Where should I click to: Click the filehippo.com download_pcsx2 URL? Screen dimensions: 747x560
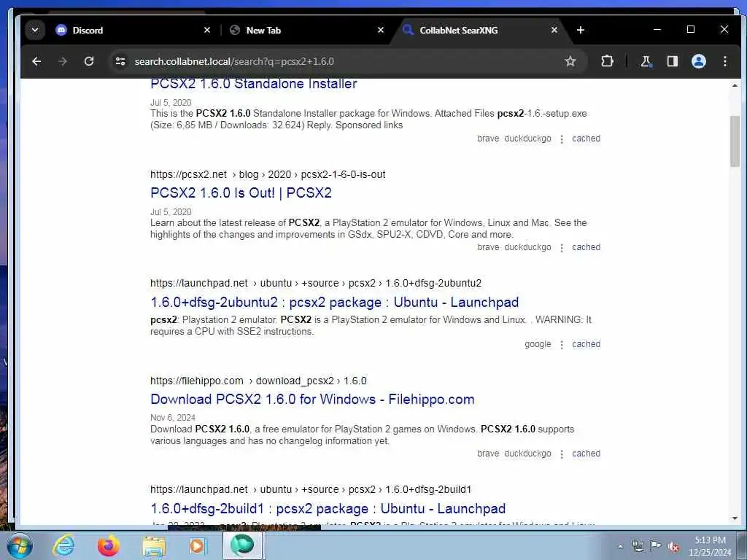click(x=258, y=381)
